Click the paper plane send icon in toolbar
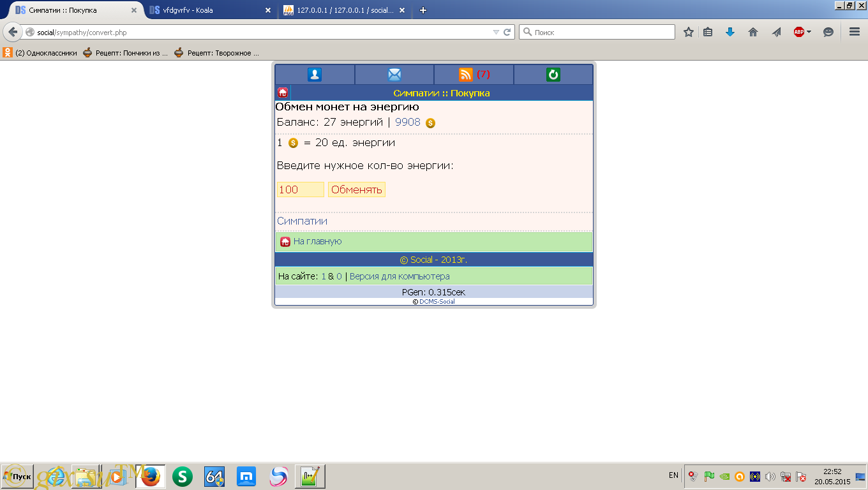 [776, 32]
